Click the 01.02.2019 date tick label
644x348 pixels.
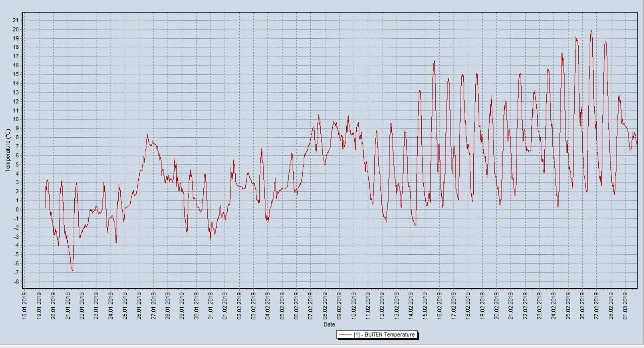[x=225, y=306]
